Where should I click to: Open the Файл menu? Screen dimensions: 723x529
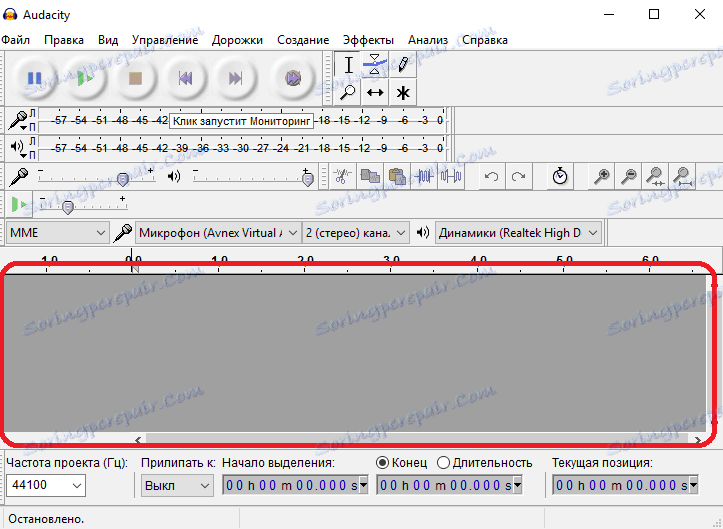point(15,40)
